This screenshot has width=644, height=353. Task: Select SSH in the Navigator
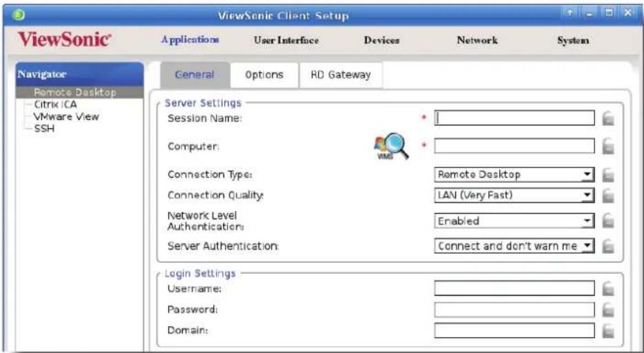[x=44, y=128]
